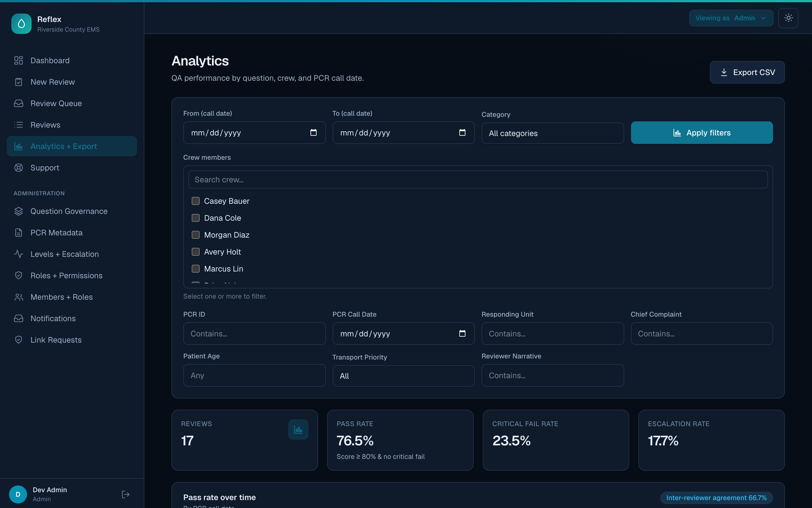Image resolution: width=812 pixels, height=508 pixels.
Task: Open Question Governance admin page
Action: pyautogui.click(x=72, y=211)
